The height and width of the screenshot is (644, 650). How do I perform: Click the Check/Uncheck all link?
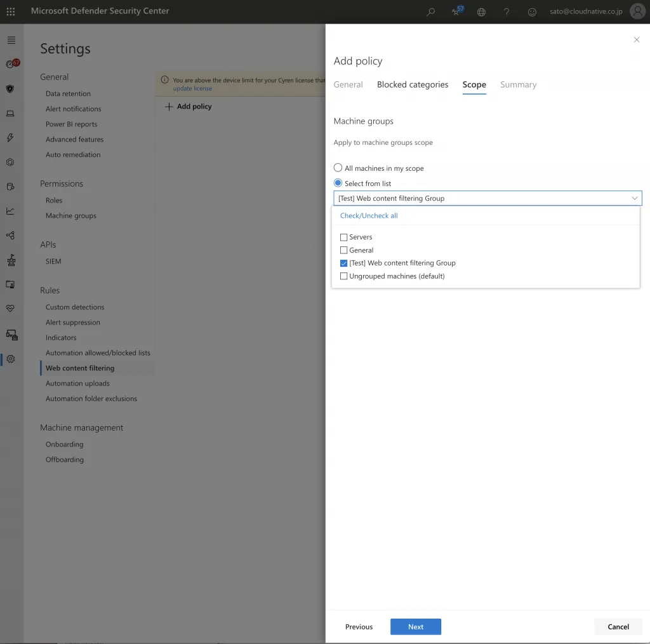(x=369, y=216)
